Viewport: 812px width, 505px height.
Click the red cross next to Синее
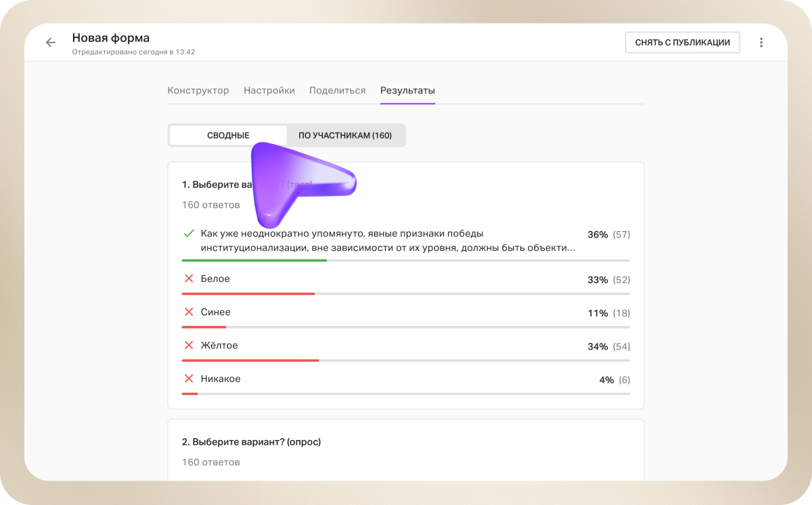(x=189, y=312)
